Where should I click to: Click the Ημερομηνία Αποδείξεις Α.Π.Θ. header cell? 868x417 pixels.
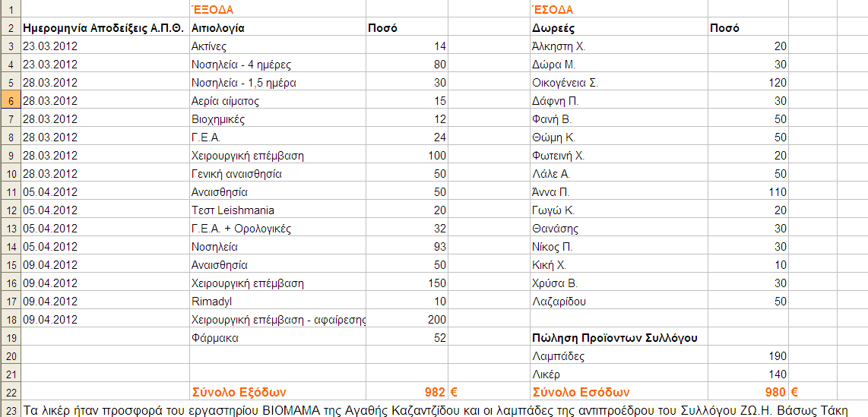coord(105,27)
